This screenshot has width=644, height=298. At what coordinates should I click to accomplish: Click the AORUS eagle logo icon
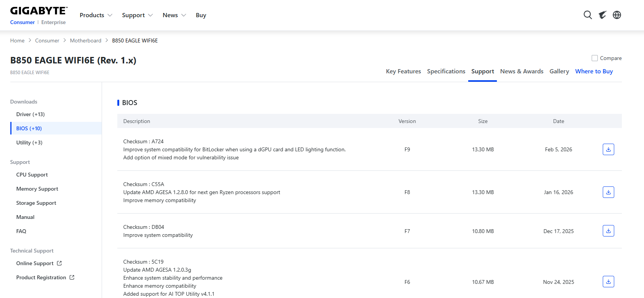602,15
